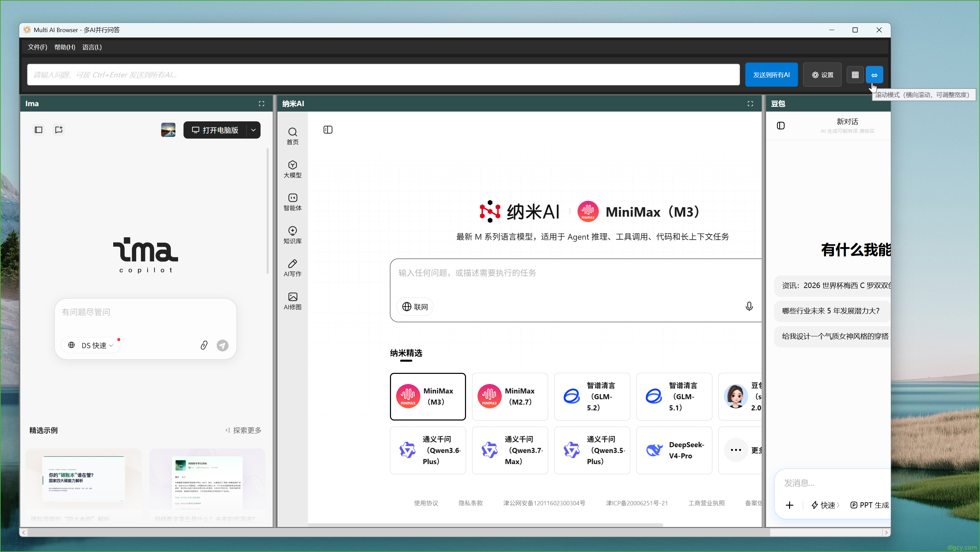The image size is (980, 552).
Task: Toggle 联网 web search option
Action: pyautogui.click(x=415, y=307)
